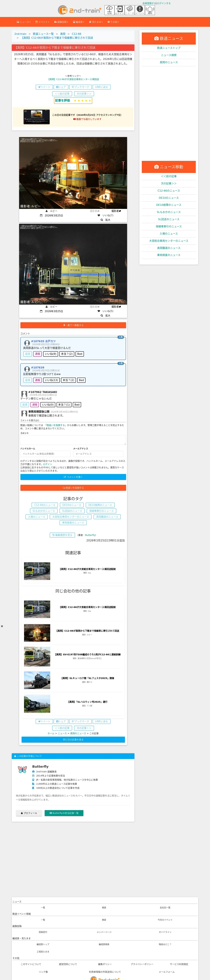This screenshot has height=980, width=210.
Task: Click 拡大 magnifier beside いいね(5)
Action: point(105,316)
